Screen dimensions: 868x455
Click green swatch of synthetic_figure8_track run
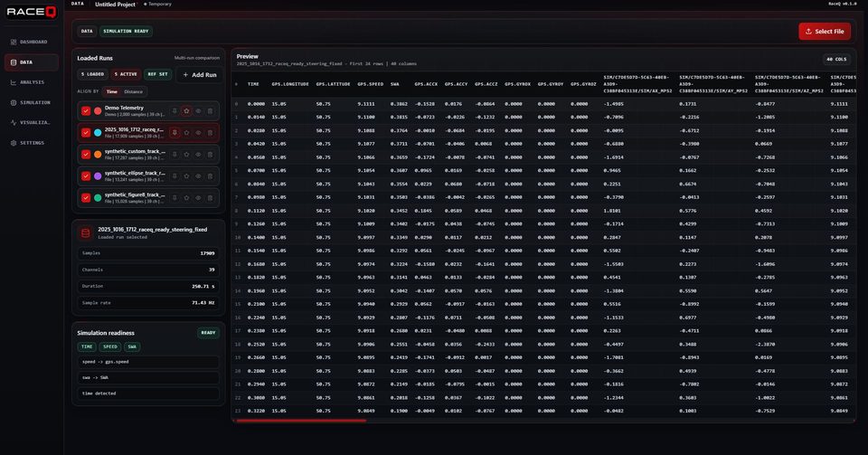point(98,197)
